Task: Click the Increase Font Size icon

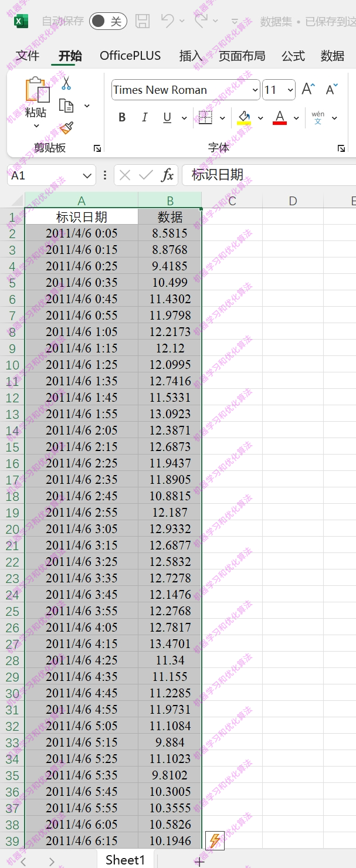Action: click(308, 89)
